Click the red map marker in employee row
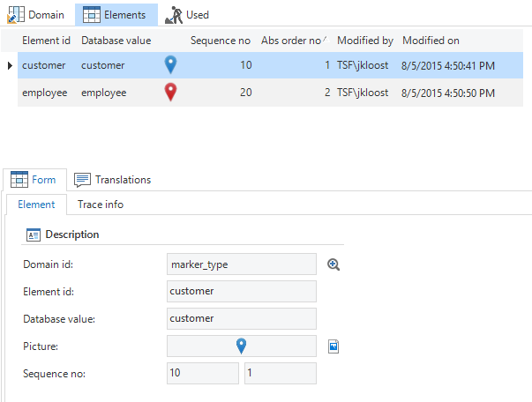 171,93
